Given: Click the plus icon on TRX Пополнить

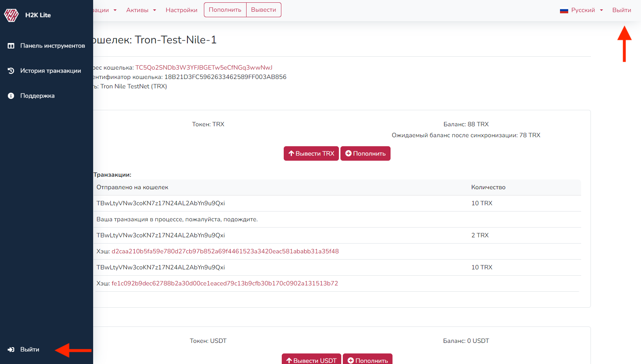Looking at the screenshot, I should (x=348, y=154).
